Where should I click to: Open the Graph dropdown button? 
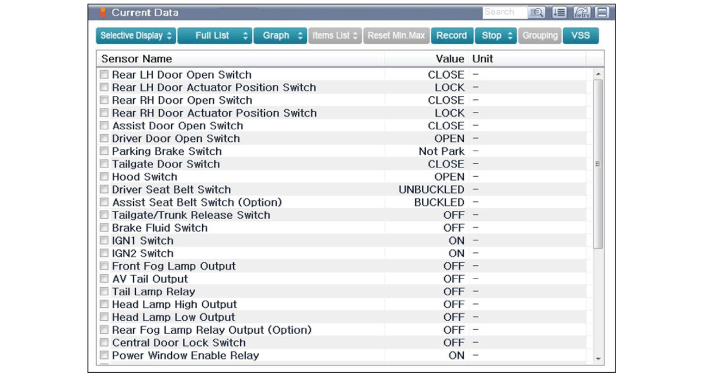click(x=280, y=36)
